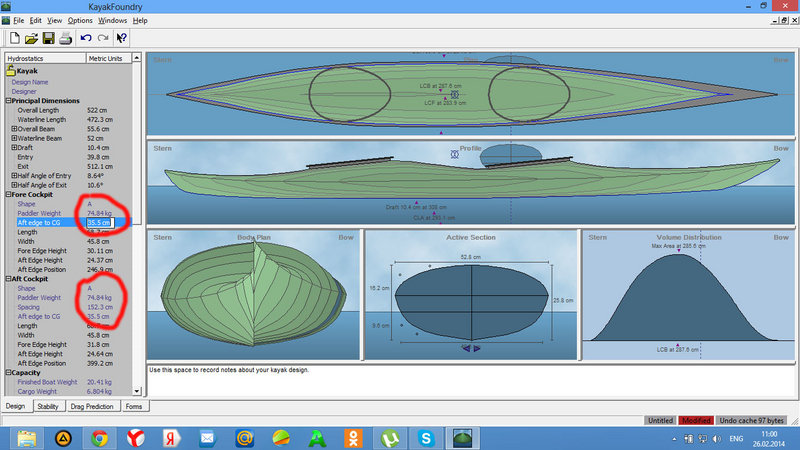Expand the Overall Beam row
This screenshot has height=450, width=800.
(14, 129)
